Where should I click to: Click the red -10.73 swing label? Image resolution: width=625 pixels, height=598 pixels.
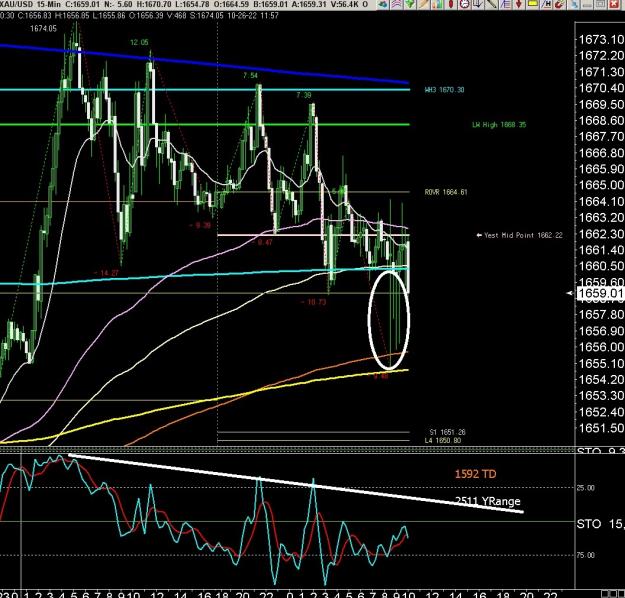click(313, 302)
